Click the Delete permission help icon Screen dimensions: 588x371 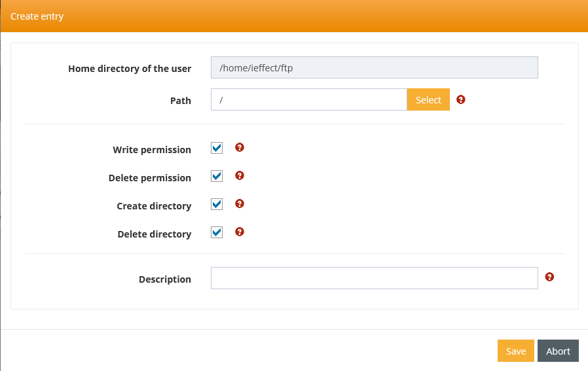pos(240,176)
